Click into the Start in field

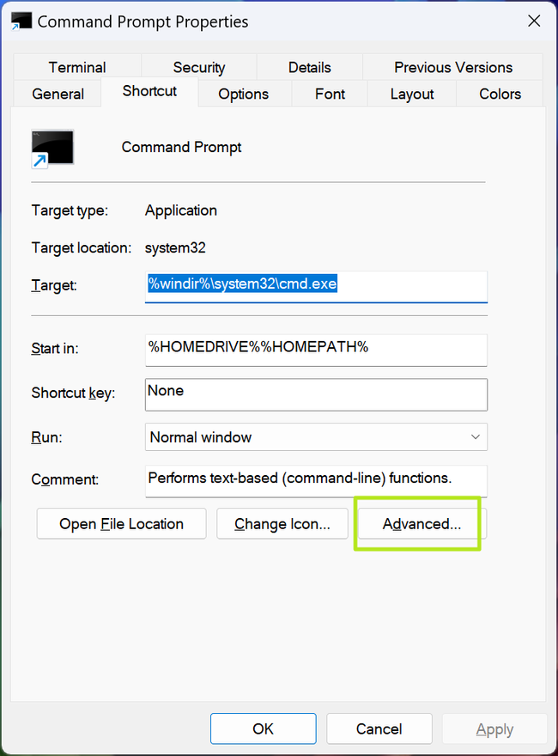[316, 350]
